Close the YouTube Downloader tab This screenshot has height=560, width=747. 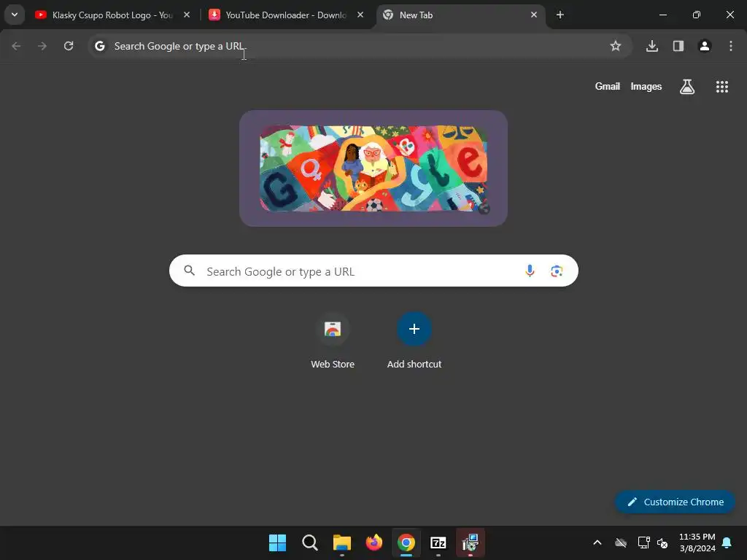[x=360, y=15]
